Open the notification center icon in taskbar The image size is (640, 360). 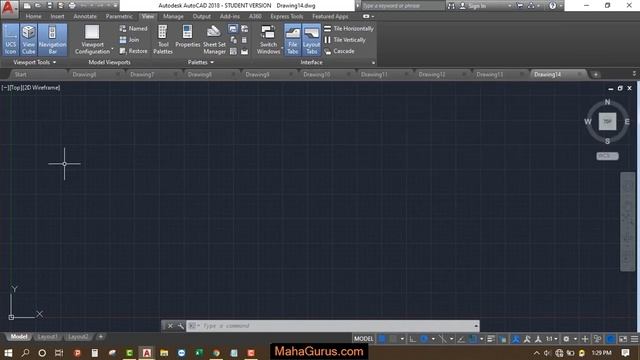click(625, 353)
